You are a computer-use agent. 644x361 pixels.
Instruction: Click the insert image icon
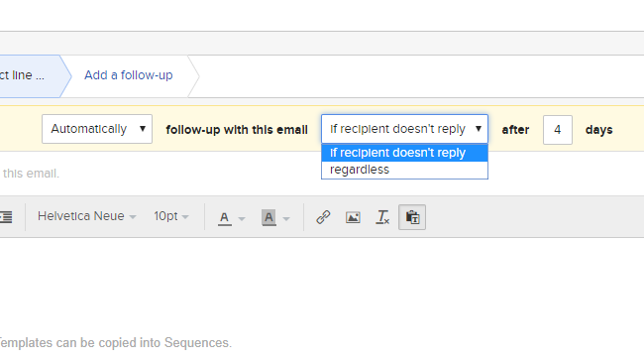353,217
